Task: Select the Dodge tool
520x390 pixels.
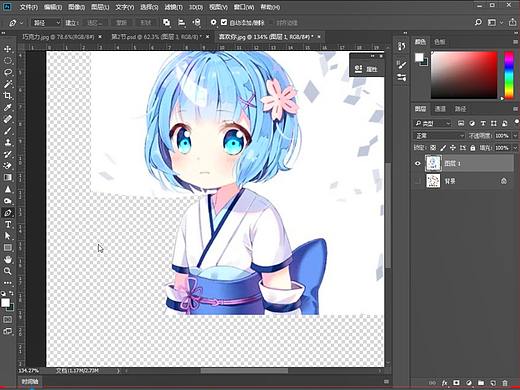Action: coord(7,201)
